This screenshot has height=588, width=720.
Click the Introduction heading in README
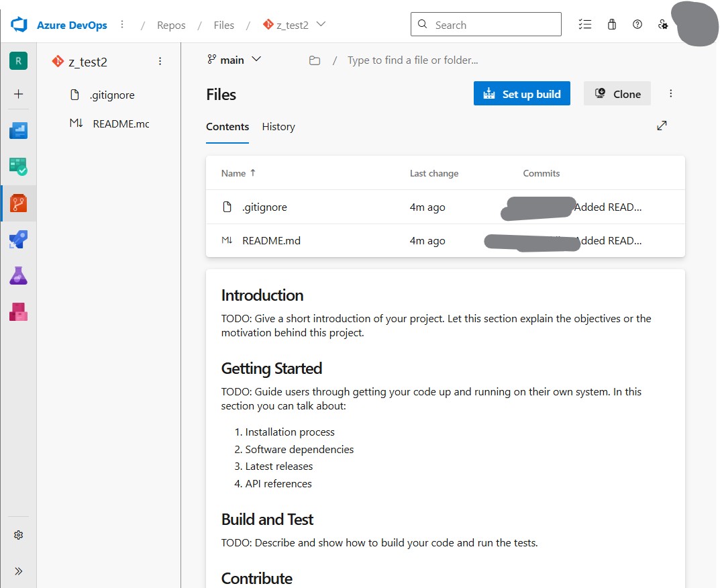click(262, 295)
